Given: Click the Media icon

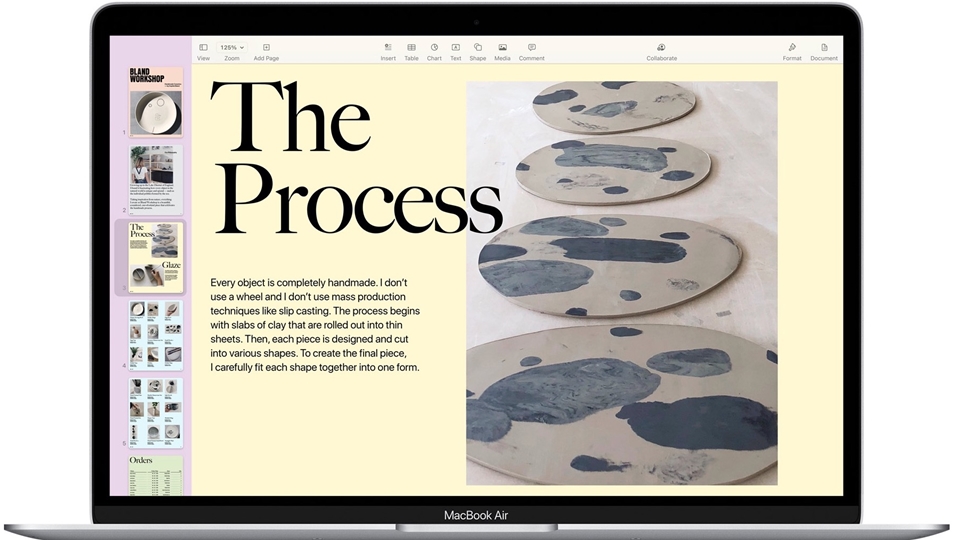Looking at the screenshot, I should coord(502,48).
